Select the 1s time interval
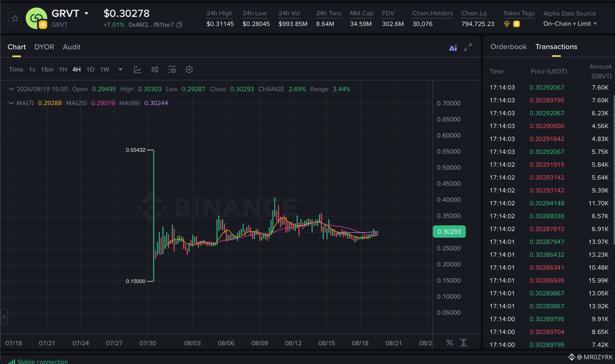This screenshot has height=364, width=615. tap(32, 70)
